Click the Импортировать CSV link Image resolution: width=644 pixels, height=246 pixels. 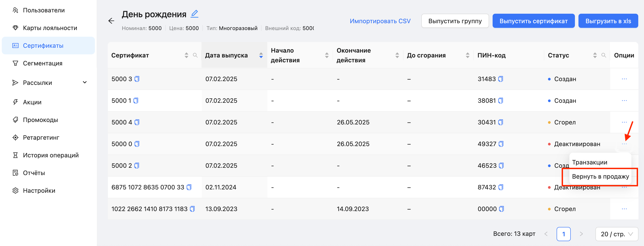[x=380, y=21]
